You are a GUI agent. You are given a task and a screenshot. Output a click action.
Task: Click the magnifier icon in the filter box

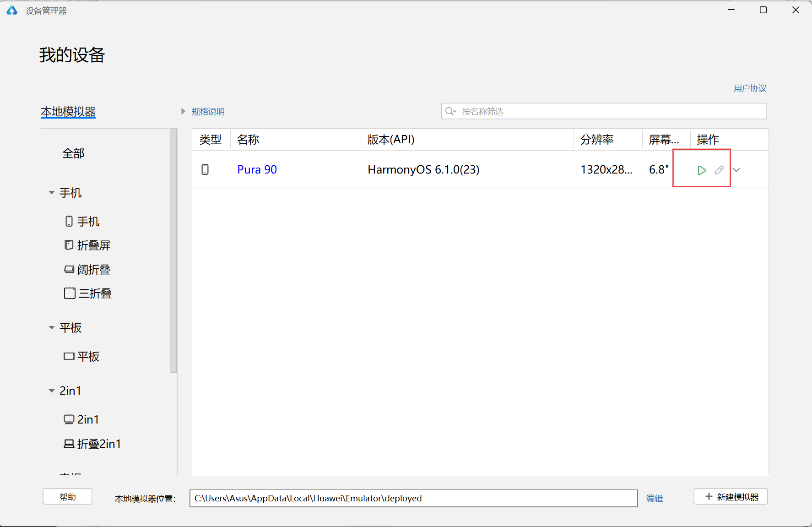click(450, 111)
